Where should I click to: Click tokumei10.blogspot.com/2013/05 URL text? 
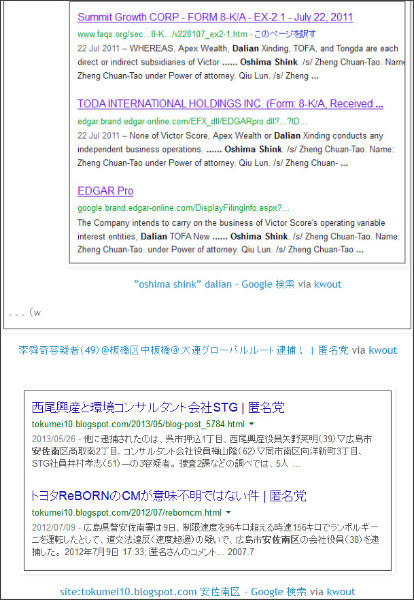pos(138,424)
